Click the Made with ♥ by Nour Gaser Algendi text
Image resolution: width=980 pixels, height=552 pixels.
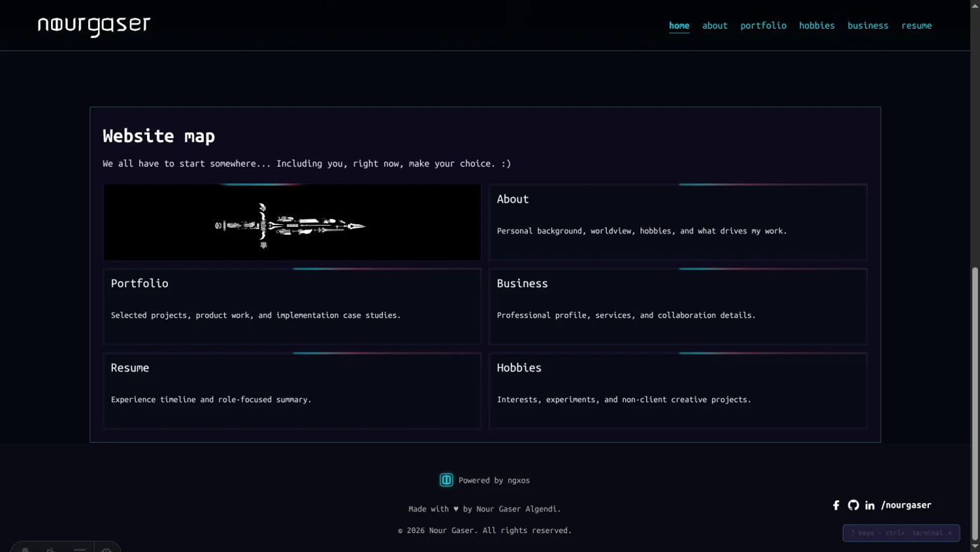(x=484, y=509)
